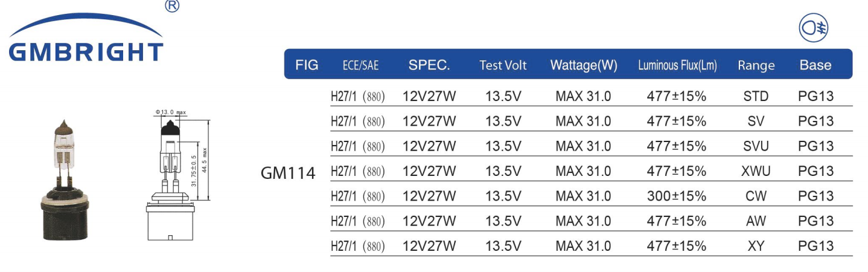Select the STD range cell

[756, 96]
